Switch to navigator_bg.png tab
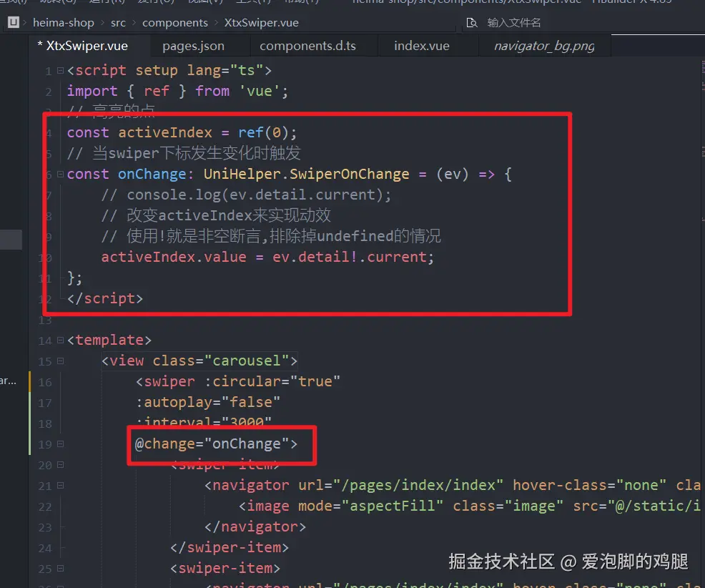This screenshot has width=705, height=588. (x=544, y=46)
